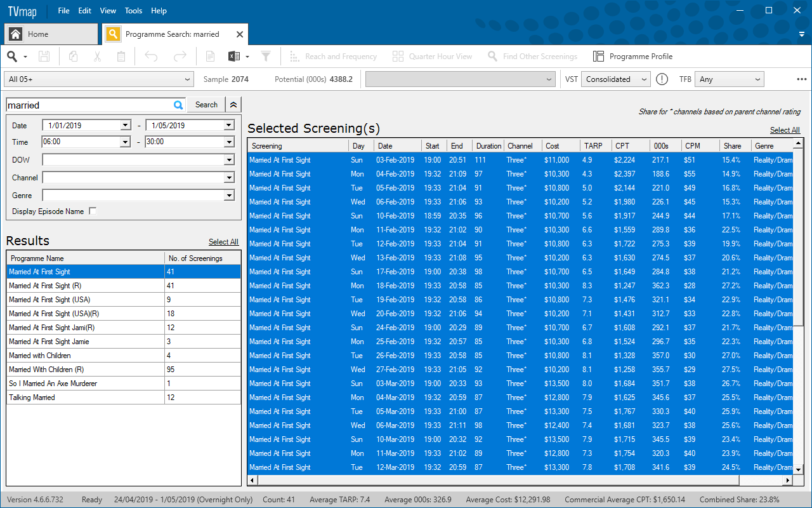Open the three-dots more options menu
This screenshot has width=812, height=508.
[802, 79]
